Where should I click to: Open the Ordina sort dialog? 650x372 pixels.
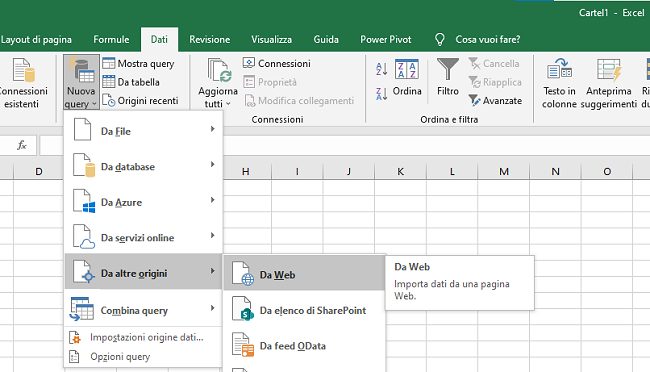click(407, 78)
